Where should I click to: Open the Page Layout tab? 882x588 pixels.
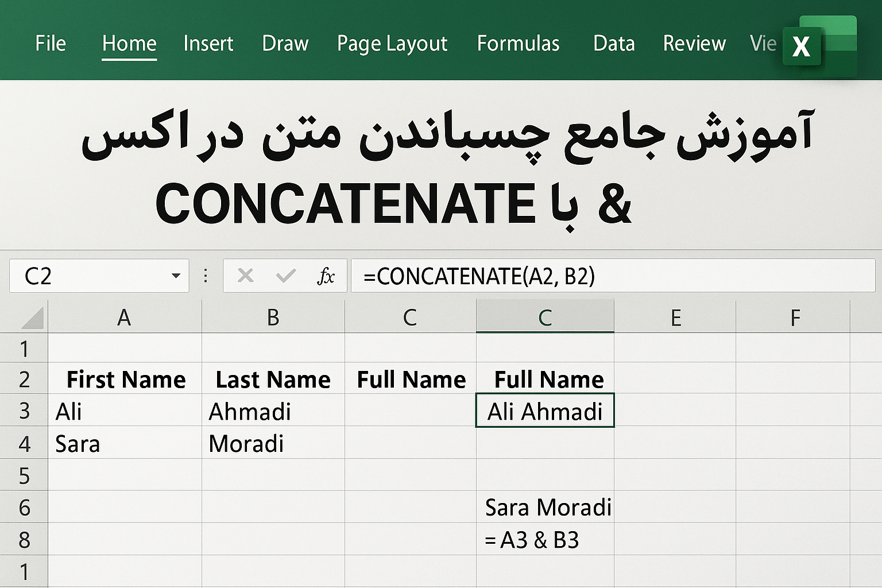click(x=392, y=43)
